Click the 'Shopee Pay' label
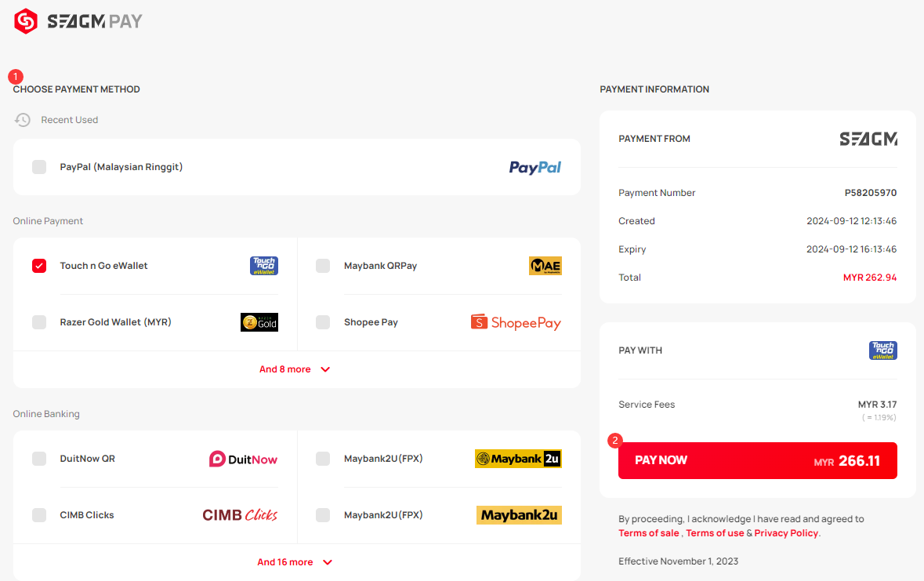This screenshot has height=581, width=924. point(371,322)
